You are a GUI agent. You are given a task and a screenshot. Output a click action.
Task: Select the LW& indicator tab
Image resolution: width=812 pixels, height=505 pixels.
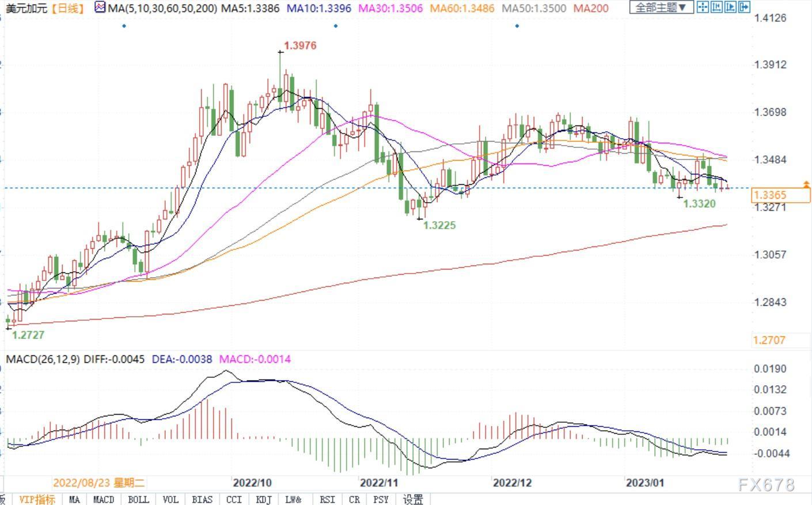(x=293, y=499)
